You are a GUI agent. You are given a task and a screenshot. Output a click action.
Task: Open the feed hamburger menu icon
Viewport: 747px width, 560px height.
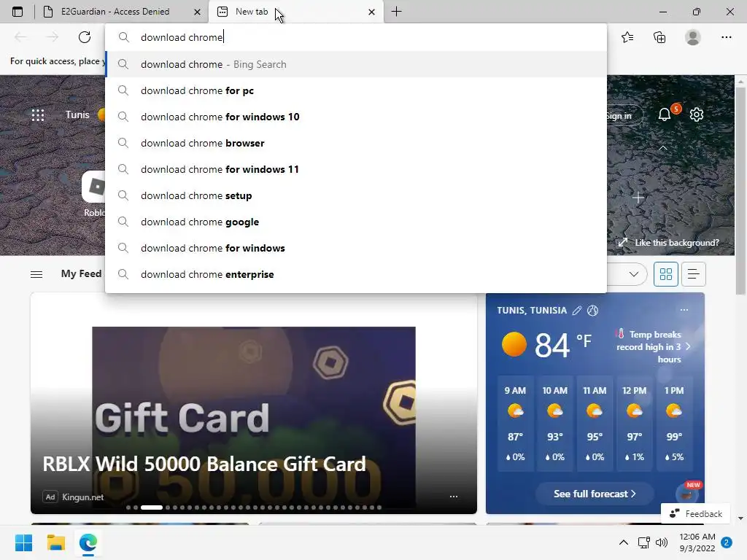(36, 274)
